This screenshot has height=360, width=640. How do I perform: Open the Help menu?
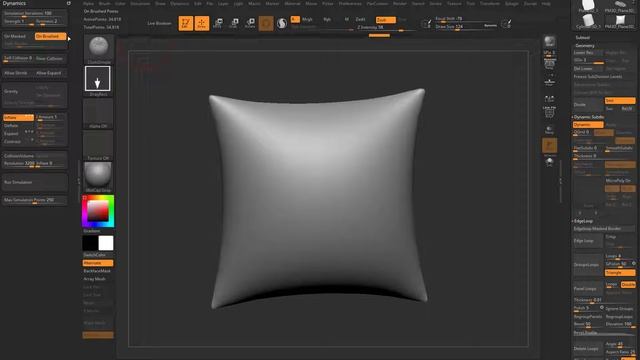[546, 3]
